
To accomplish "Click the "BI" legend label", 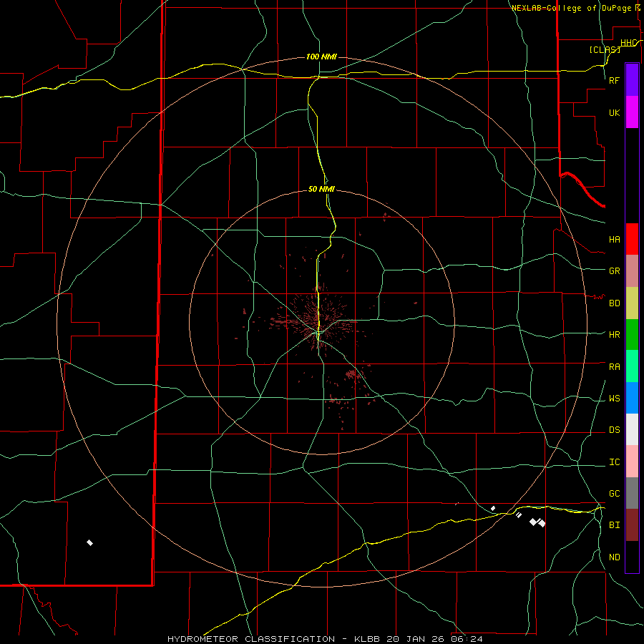I will pyautogui.click(x=614, y=525).
